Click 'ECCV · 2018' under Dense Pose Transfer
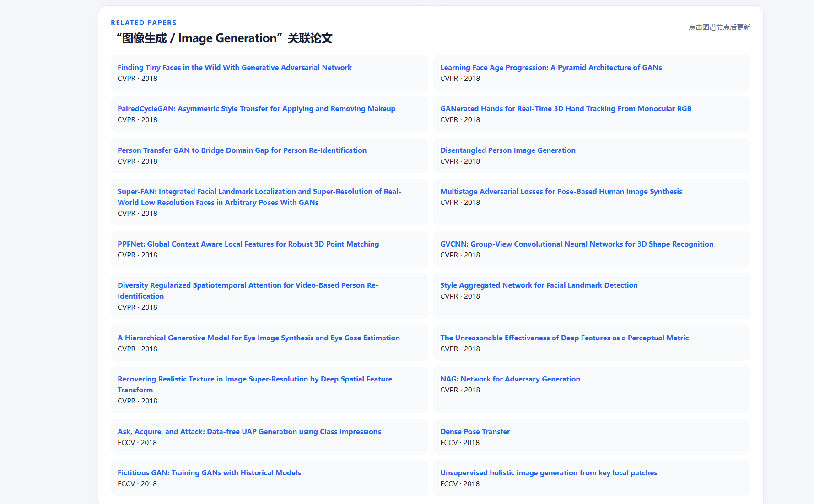Image resolution: width=814 pixels, height=504 pixels. [460, 443]
